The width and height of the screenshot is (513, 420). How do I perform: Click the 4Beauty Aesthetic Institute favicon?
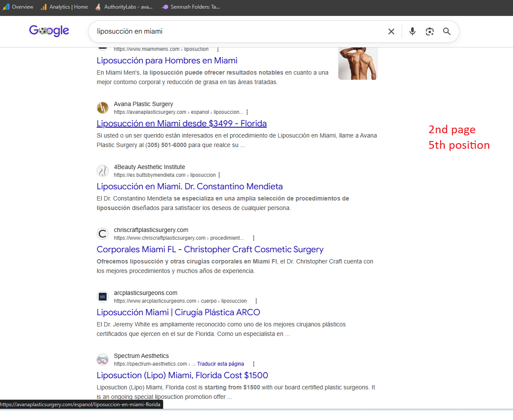coord(103,171)
